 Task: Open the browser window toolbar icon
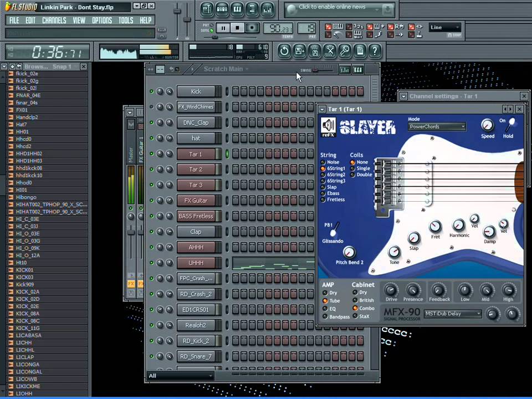pos(252,9)
